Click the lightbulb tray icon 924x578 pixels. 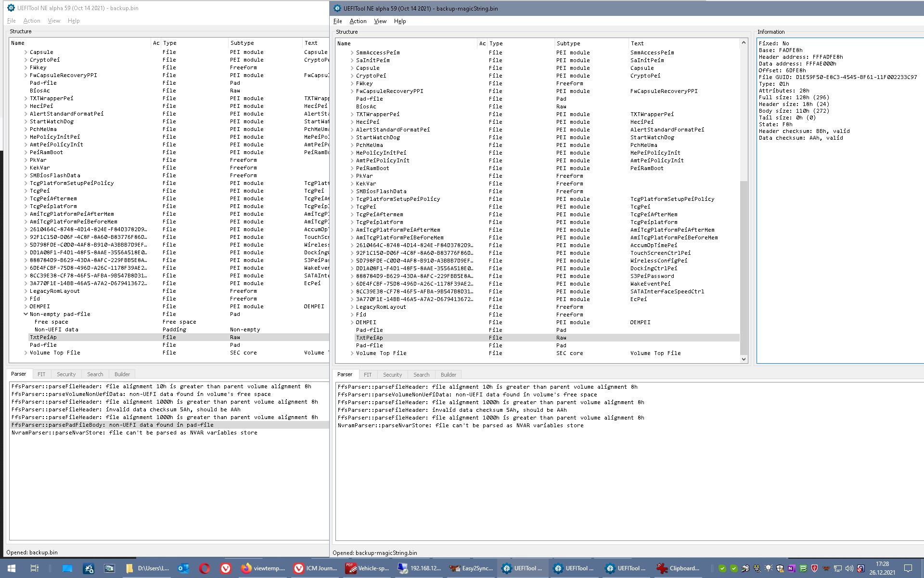(x=768, y=568)
